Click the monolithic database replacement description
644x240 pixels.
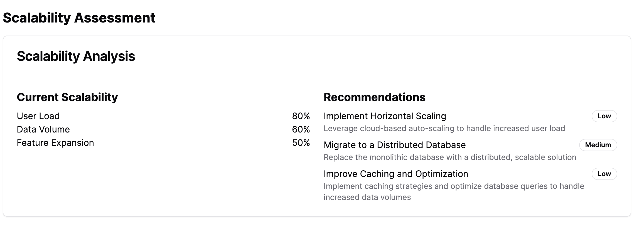point(450,157)
